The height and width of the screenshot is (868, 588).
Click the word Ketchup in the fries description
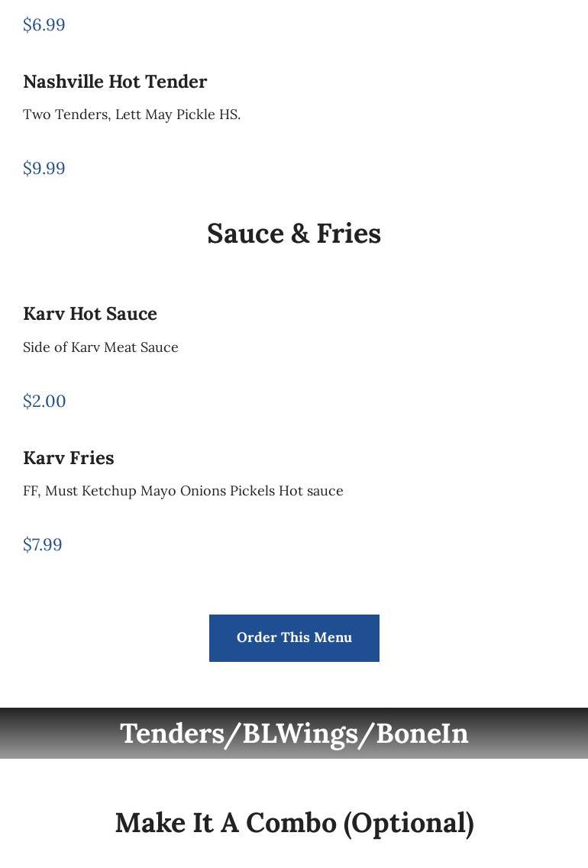[109, 491]
